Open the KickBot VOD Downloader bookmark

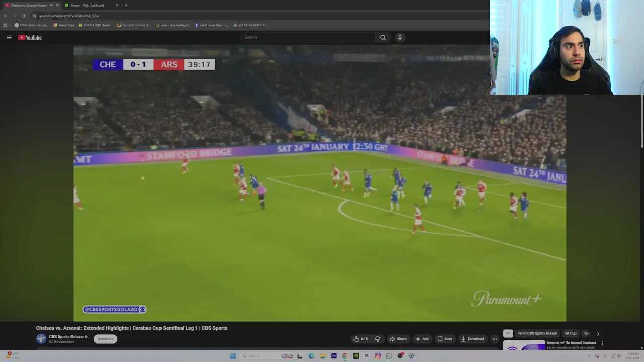96,25
